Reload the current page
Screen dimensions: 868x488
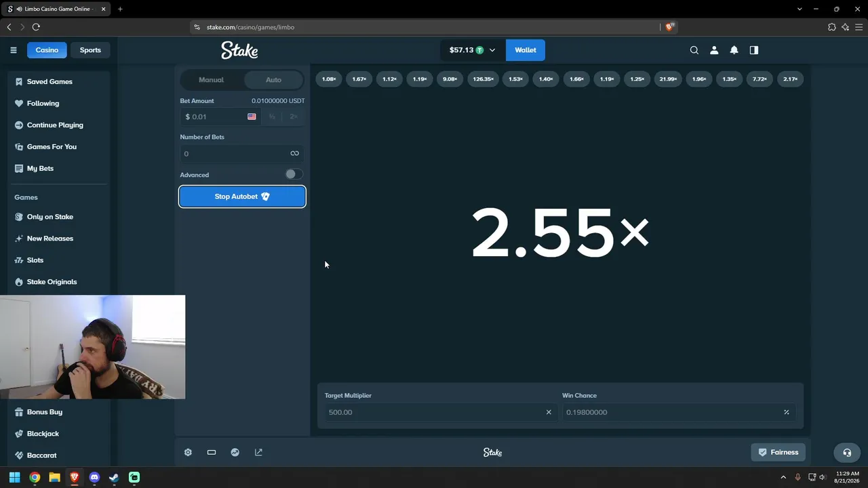point(36,27)
